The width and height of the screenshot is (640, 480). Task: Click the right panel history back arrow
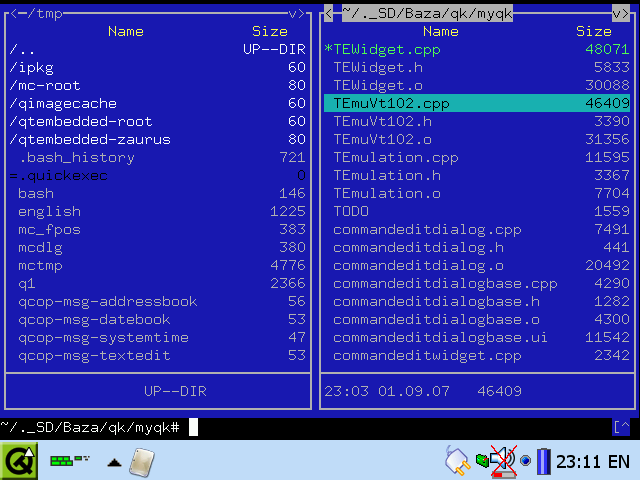tap(329, 14)
